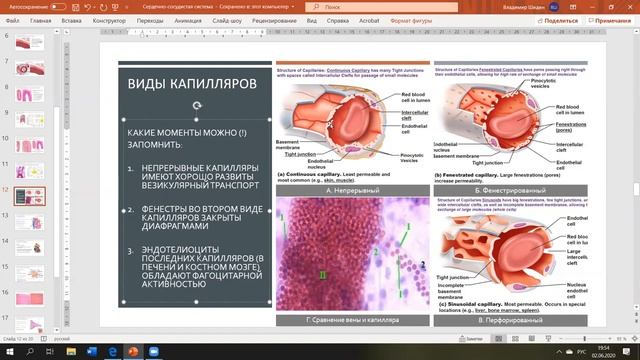The image size is (640, 360).
Task: Switch to Slide Sorter view icon
Action: click(x=515, y=339)
